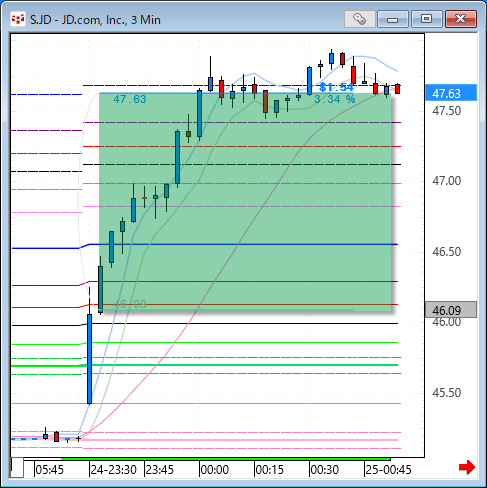The height and width of the screenshot is (488, 487).
Task: Click the faded 46.09 label in green box
Action: [130, 304]
